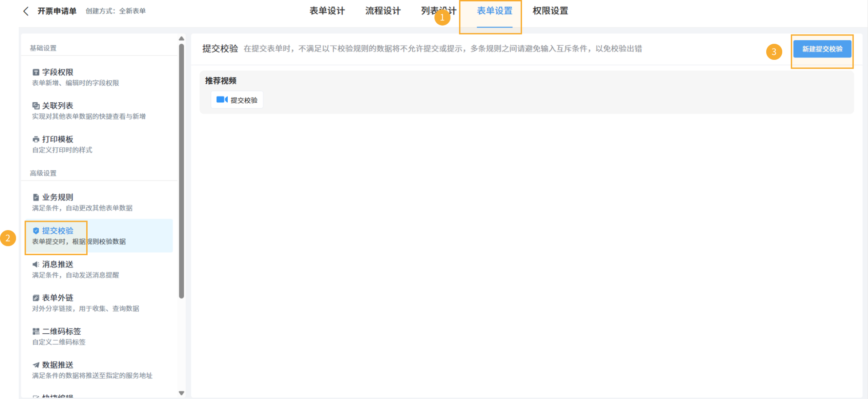868x399 pixels.
Task: Click the 二维码标签 QR code icon
Action: [36, 331]
